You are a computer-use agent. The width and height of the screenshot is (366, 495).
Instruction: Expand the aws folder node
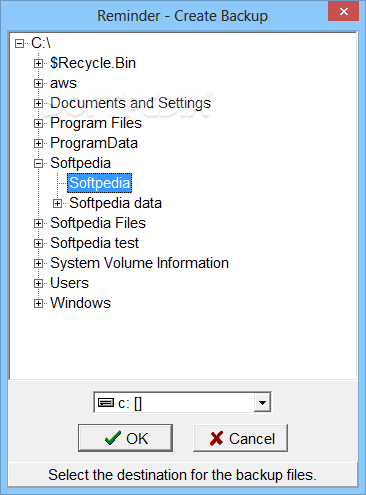coord(39,84)
